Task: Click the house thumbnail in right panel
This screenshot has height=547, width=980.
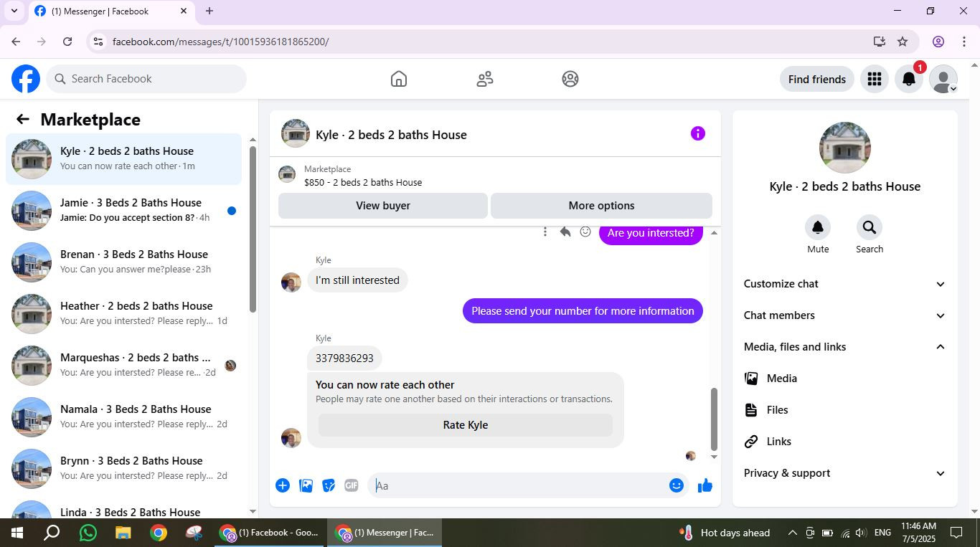Action: click(845, 148)
